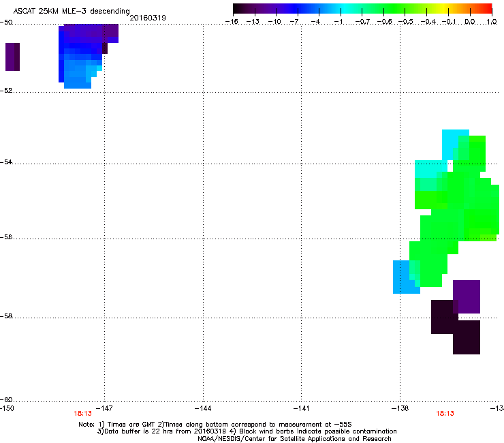Click the red 18:13 time near -147

click(x=82, y=414)
